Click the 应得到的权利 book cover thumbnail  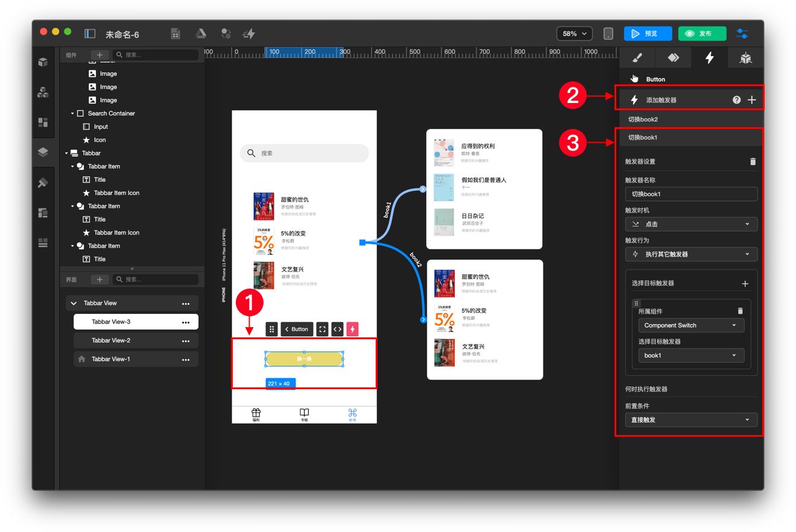click(x=444, y=153)
